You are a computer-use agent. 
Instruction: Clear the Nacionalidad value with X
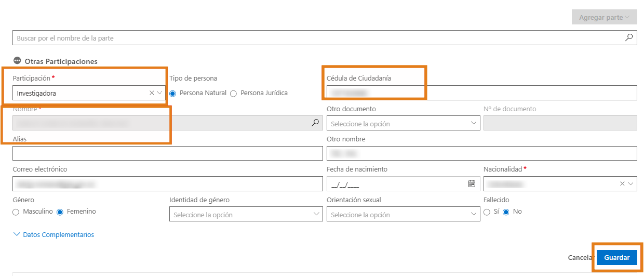pos(622,184)
